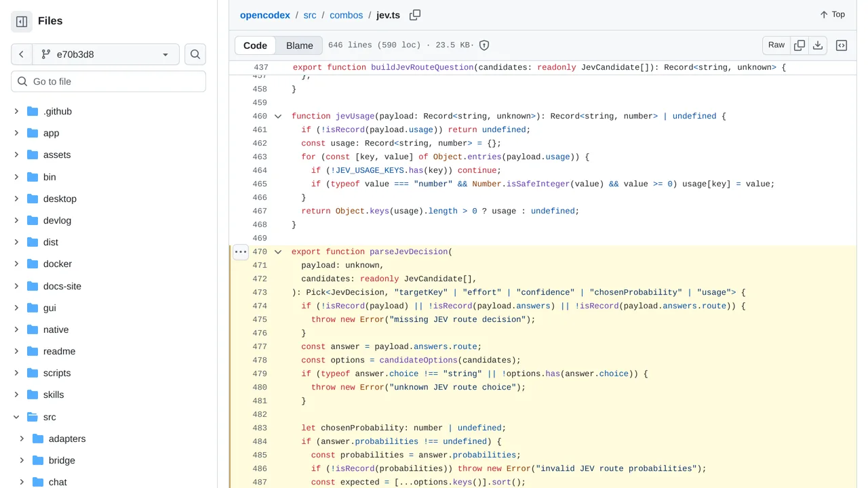Jump to Top of file
This screenshot has height=488, width=868.
pyautogui.click(x=832, y=14)
